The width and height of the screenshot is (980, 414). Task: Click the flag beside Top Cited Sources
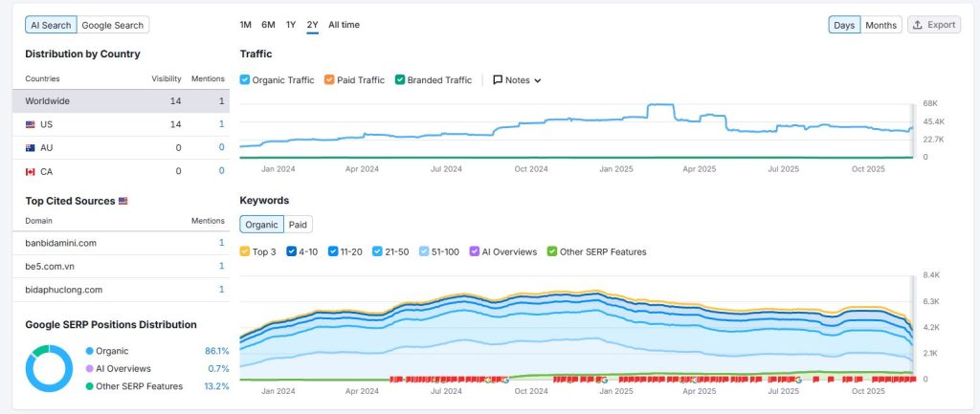coord(122,201)
